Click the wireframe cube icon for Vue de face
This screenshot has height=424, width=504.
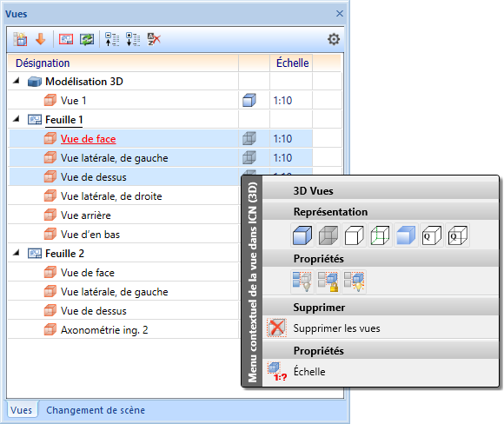(x=249, y=138)
